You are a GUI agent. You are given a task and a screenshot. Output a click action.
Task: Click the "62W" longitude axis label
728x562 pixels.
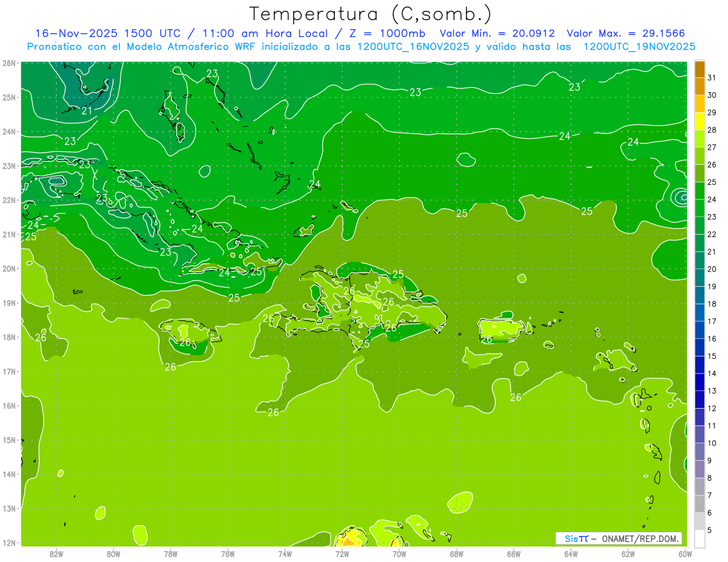629,554
